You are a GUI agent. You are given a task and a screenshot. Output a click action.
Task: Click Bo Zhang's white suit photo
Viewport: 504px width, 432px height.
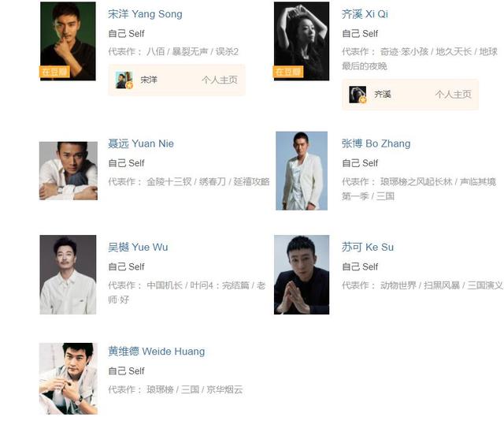pyautogui.click(x=302, y=171)
